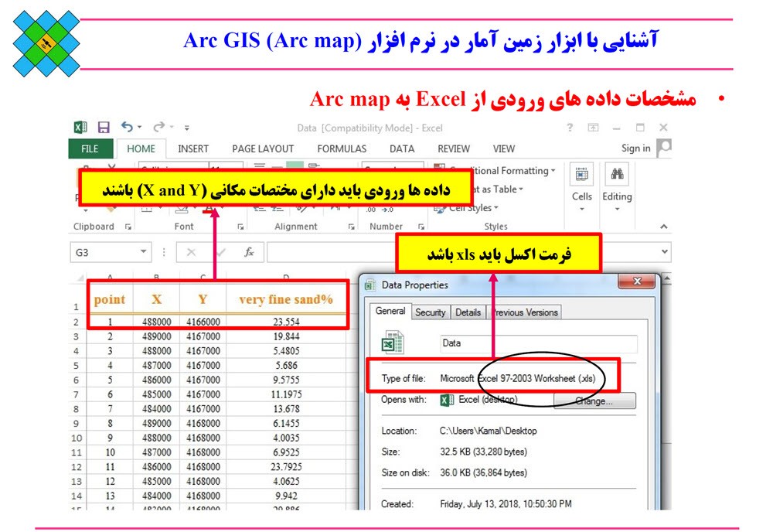
Task: Switch to the Security tab in Data Properties
Action: 430,312
